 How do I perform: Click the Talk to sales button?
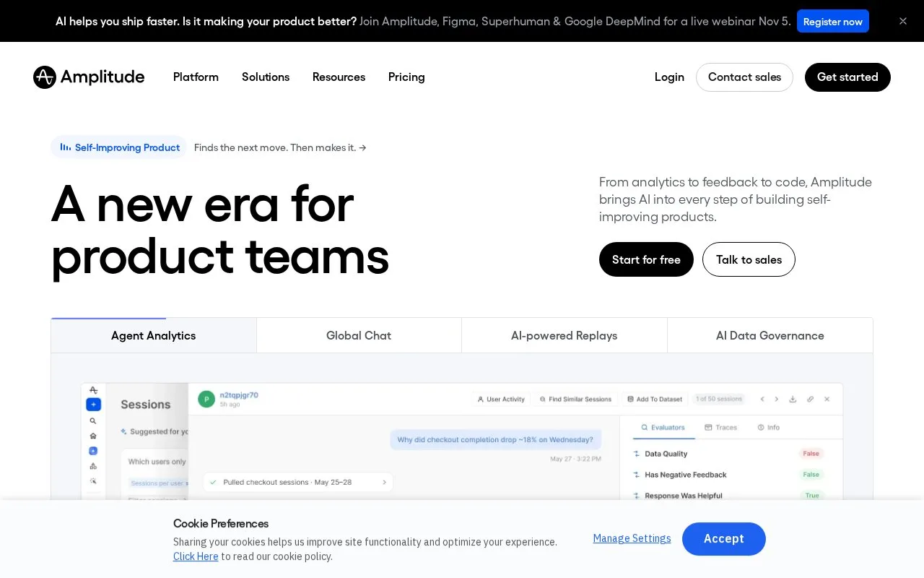click(x=749, y=259)
